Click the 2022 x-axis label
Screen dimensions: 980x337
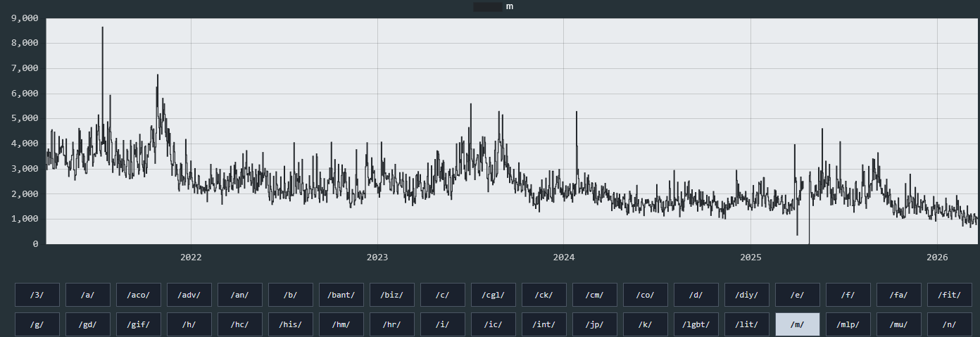[191, 257]
